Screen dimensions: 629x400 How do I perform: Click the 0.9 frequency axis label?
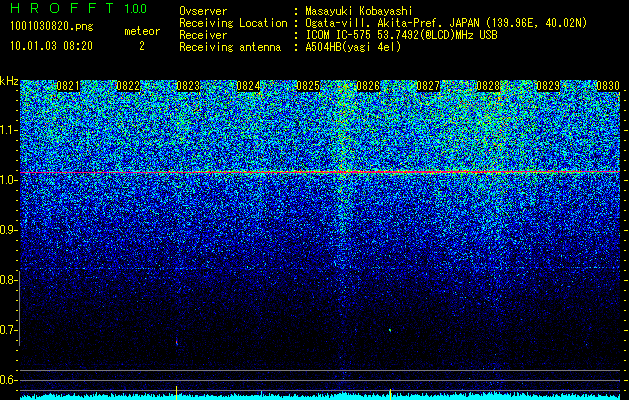point(8,230)
